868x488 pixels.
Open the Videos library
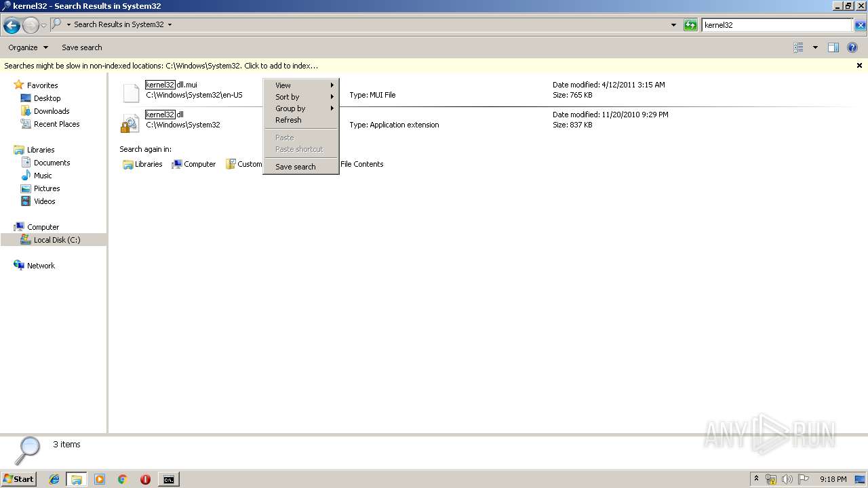pos(44,201)
